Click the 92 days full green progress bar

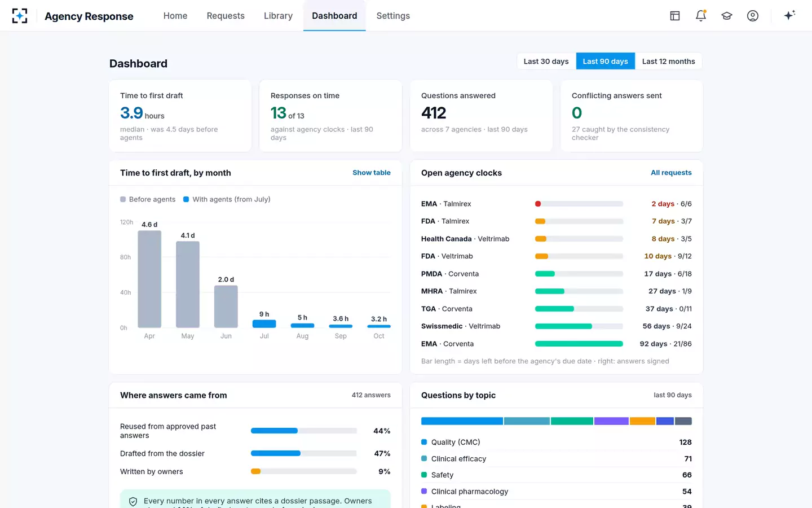(x=579, y=344)
